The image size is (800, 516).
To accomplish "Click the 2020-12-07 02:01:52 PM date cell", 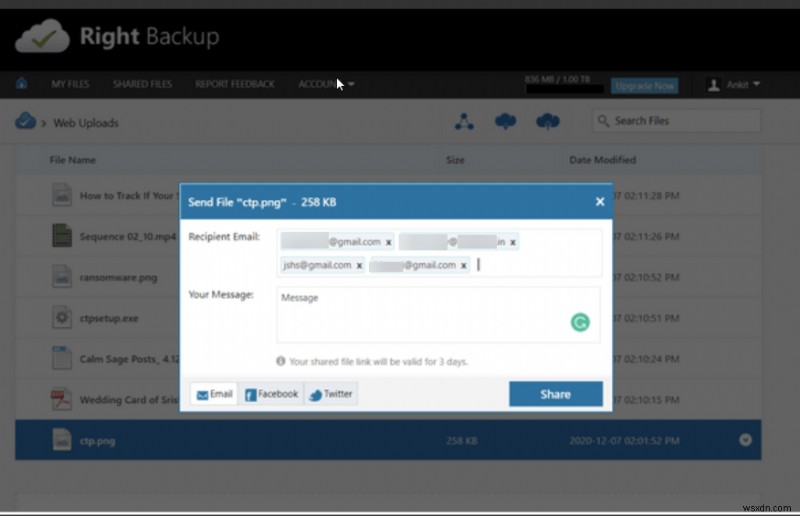I will pos(624,441).
